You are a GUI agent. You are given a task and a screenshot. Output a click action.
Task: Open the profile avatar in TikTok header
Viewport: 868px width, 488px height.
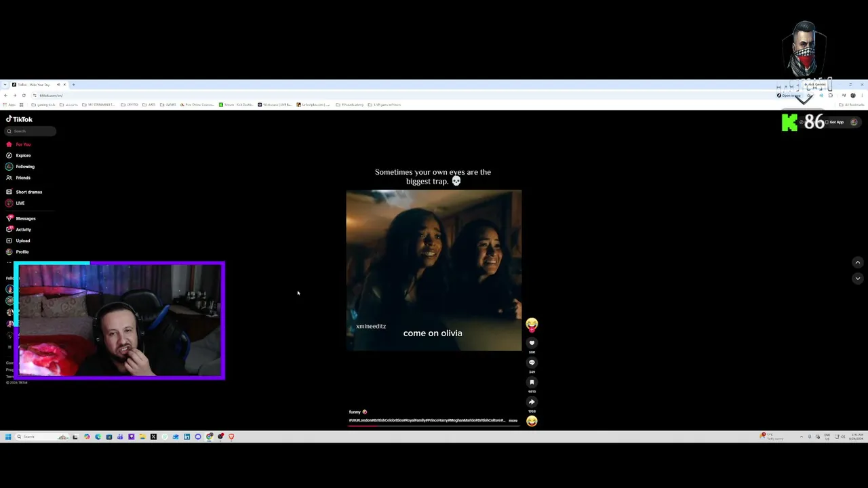tap(854, 122)
